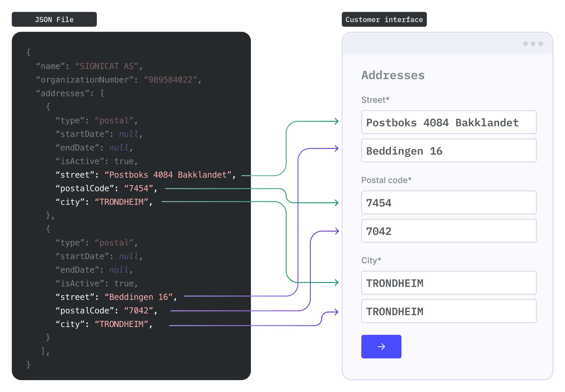Click the first "type": "postal" line
This screenshot has height=392, width=565.
click(97, 120)
